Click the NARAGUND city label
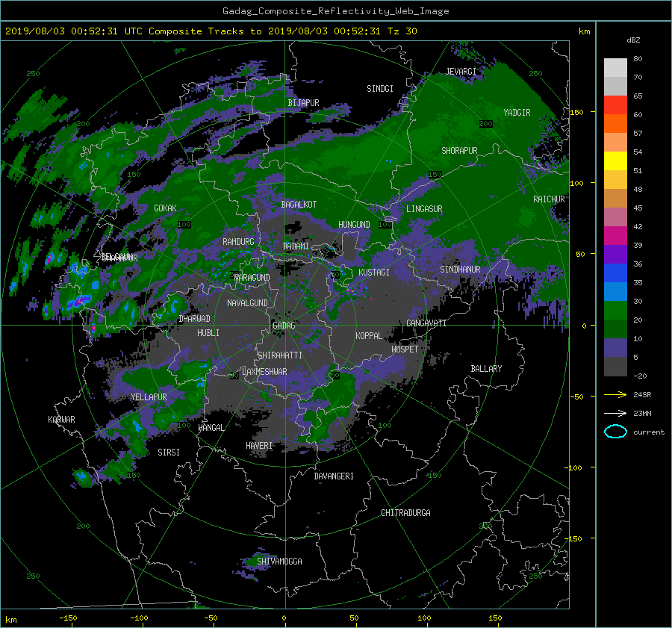 coord(252,278)
